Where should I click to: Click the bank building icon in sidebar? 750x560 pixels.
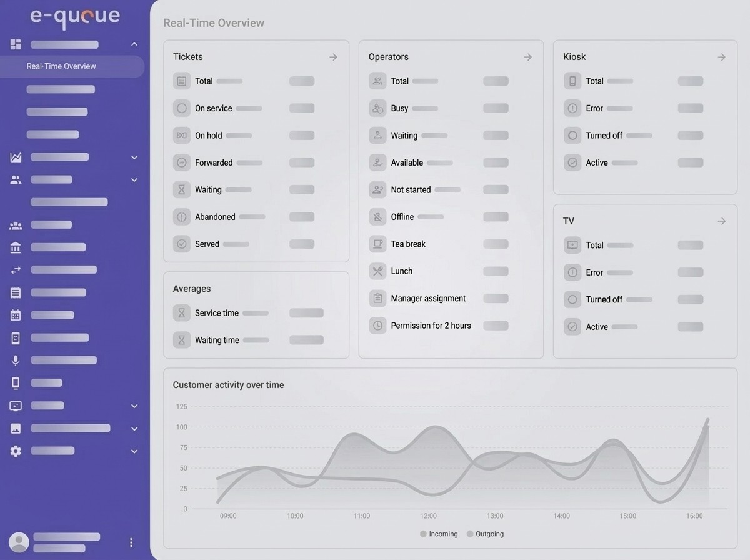[16, 248]
